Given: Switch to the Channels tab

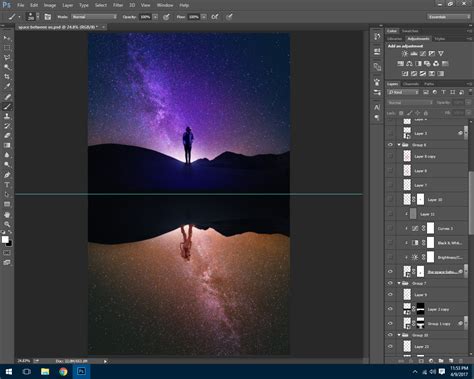Looking at the screenshot, I should click(x=411, y=84).
